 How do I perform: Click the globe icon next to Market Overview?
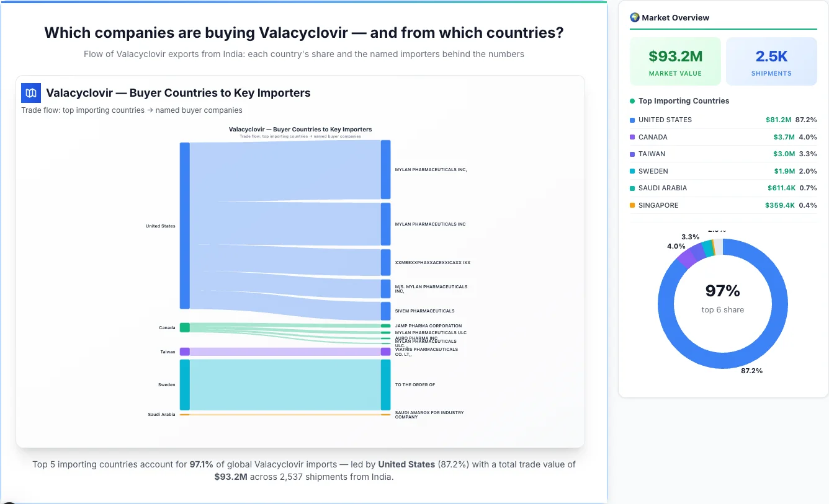click(x=634, y=17)
